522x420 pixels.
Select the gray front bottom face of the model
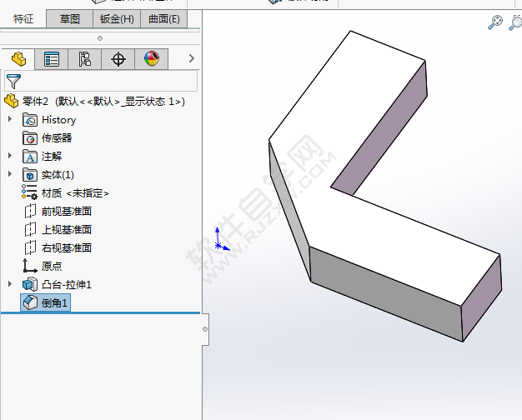(386, 296)
